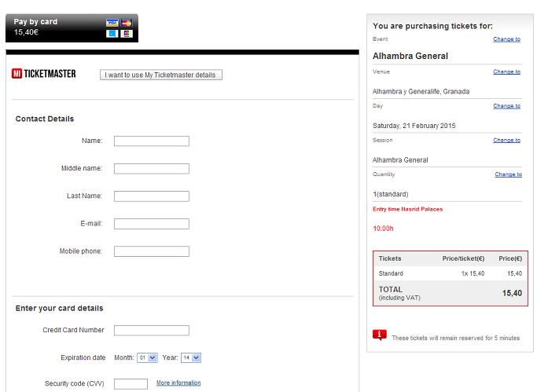Image resolution: width=537 pixels, height=392 pixels.
Task: Click the Visa card icon
Action: 112,23
